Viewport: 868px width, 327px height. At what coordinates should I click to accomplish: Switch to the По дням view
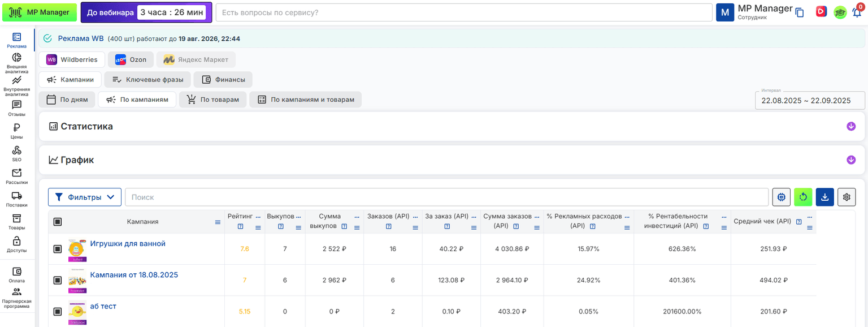[x=67, y=100]
